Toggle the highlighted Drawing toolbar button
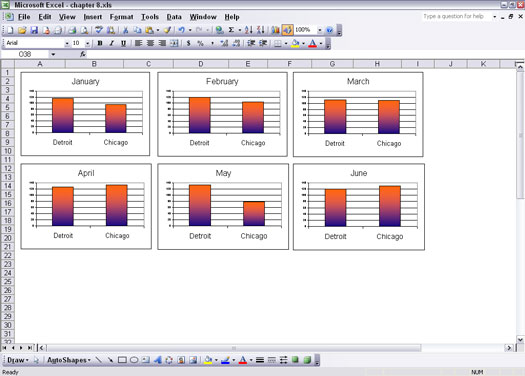The width and height of the screenshot is (525, 376). click(x=287, y=30)
